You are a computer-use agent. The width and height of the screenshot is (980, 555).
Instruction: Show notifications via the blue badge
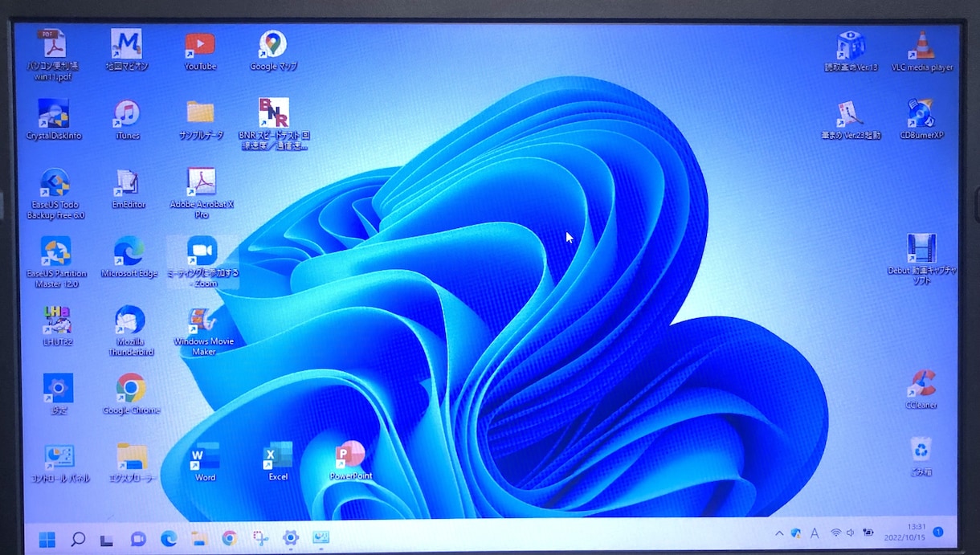click(x=938, y=532)
